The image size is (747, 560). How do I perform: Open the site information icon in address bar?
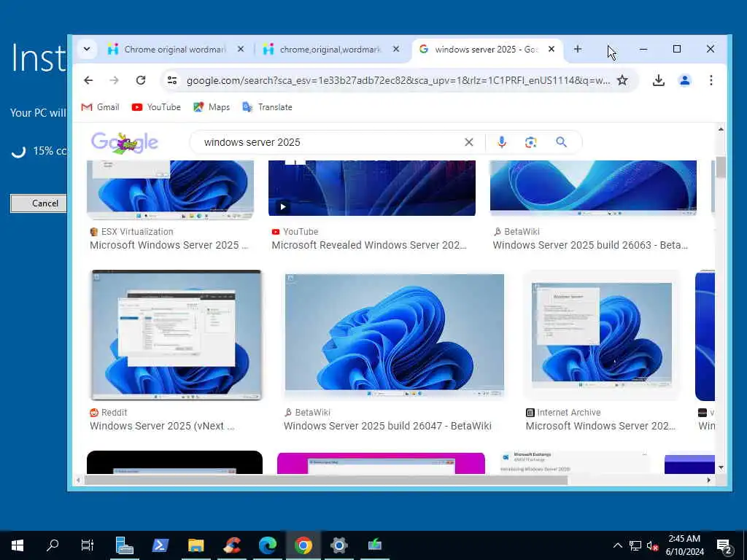[172, 80]
